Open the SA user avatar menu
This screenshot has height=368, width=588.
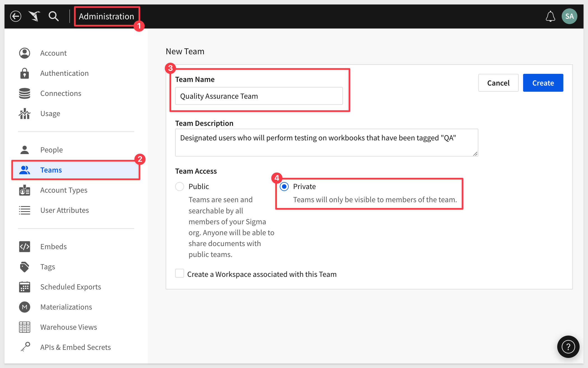coord(569,16)
